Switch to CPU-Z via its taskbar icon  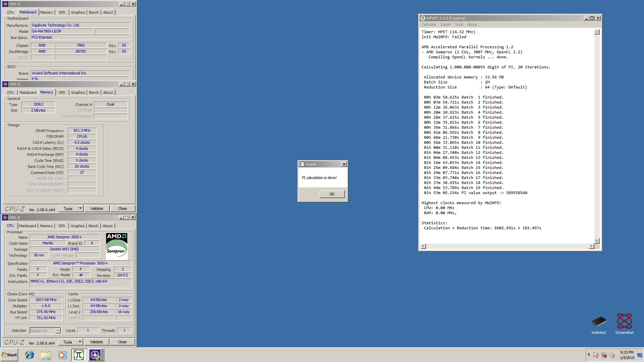click(x=95, y=355)
